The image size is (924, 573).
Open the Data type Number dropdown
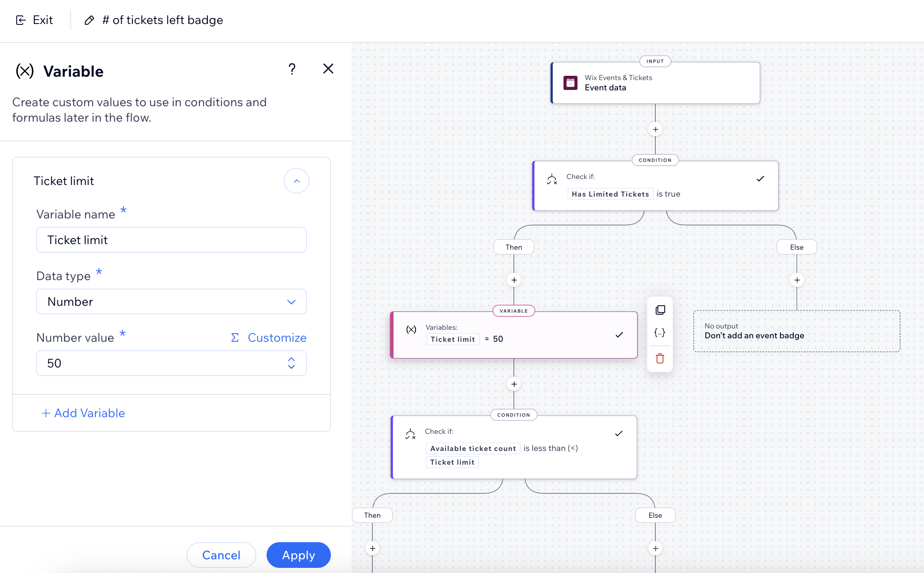click(x=171, y=301)
